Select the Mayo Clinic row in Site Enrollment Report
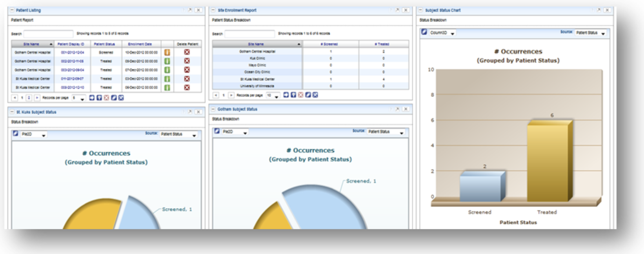This screenshot has width=644, height=254. (311, 65)
